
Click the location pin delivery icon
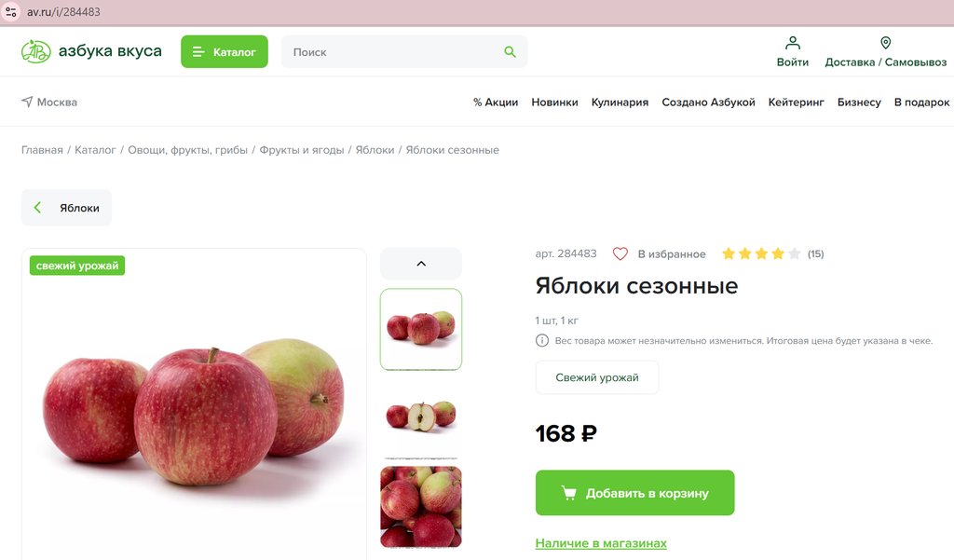(886, 43)
